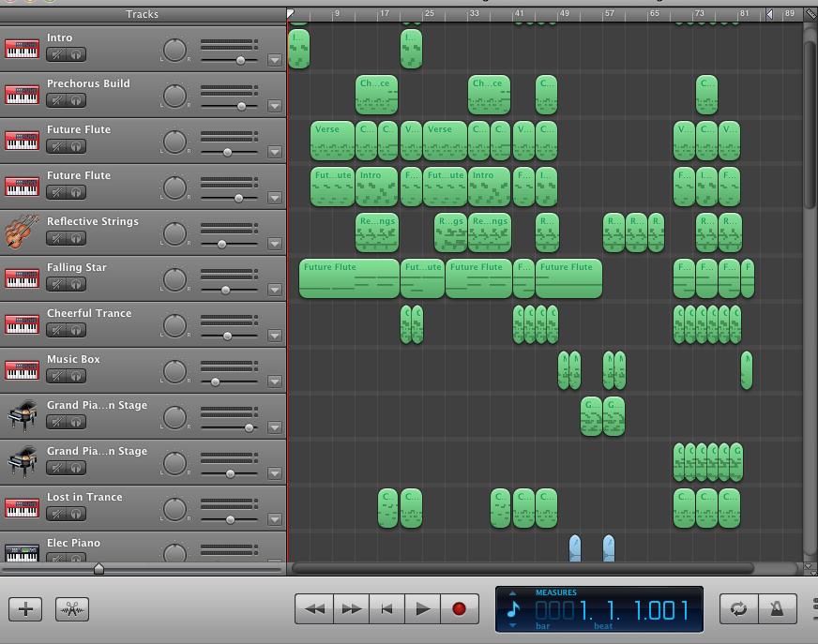Select the first Future Flute region in Falling Star

(x=350, y=278)
